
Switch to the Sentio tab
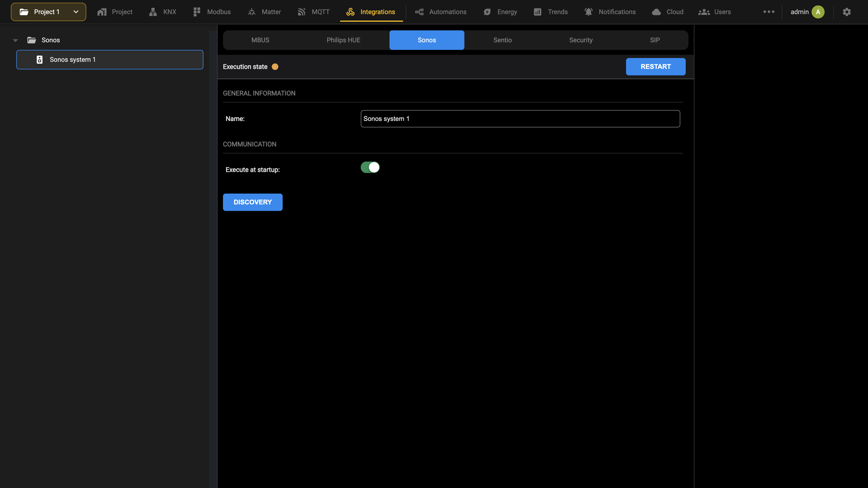tap(502, 40)
